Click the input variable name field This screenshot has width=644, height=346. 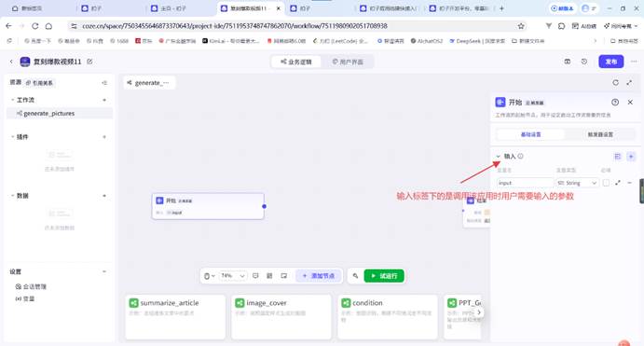click(526, 183)
